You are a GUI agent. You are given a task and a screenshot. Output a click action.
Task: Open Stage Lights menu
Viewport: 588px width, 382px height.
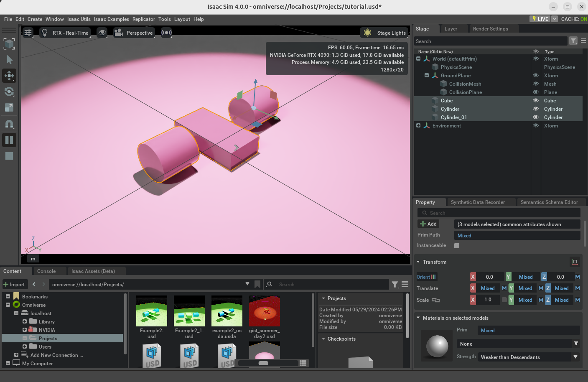(x=385, y=33)
